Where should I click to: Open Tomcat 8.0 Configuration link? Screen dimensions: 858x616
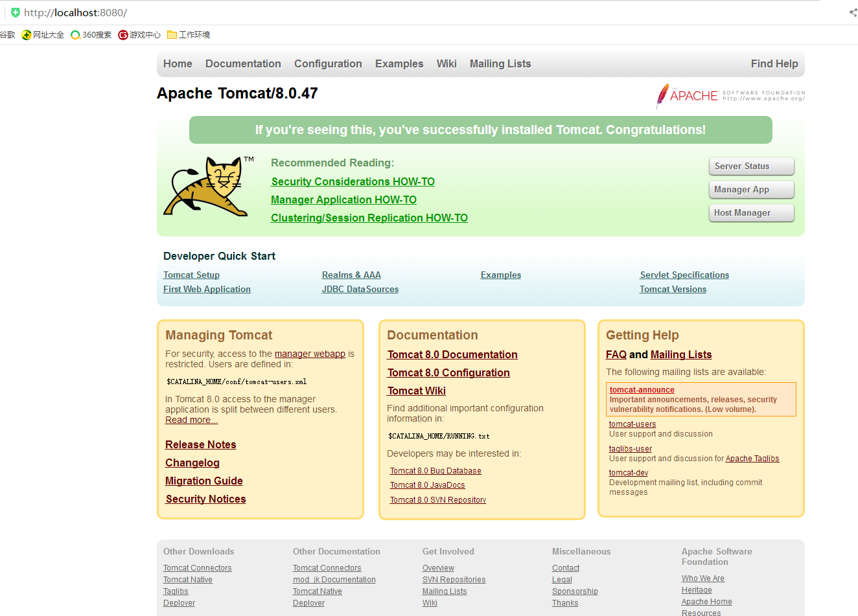(448, 372)
